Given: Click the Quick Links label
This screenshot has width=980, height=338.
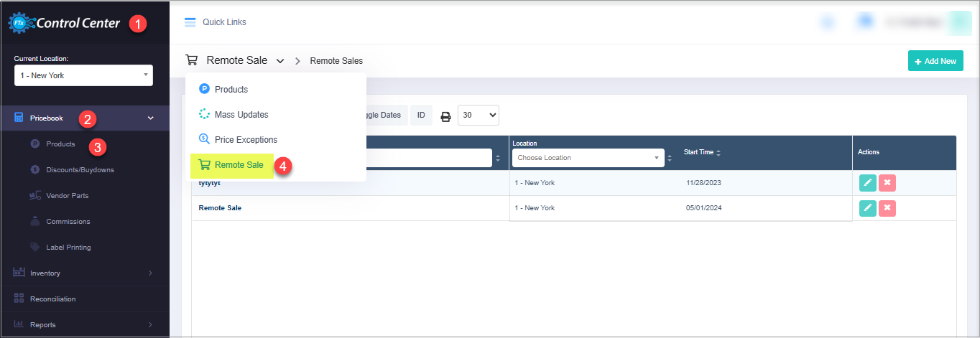Looking at the screenshot, I should (224, 22).
